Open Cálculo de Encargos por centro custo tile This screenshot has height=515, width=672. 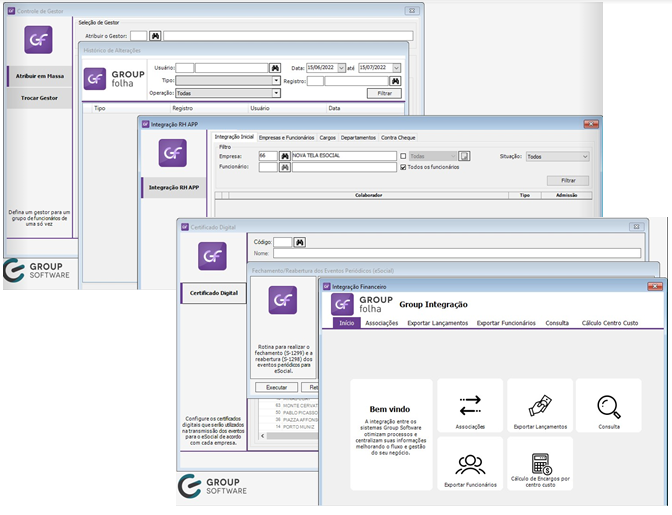click(540, 464)
